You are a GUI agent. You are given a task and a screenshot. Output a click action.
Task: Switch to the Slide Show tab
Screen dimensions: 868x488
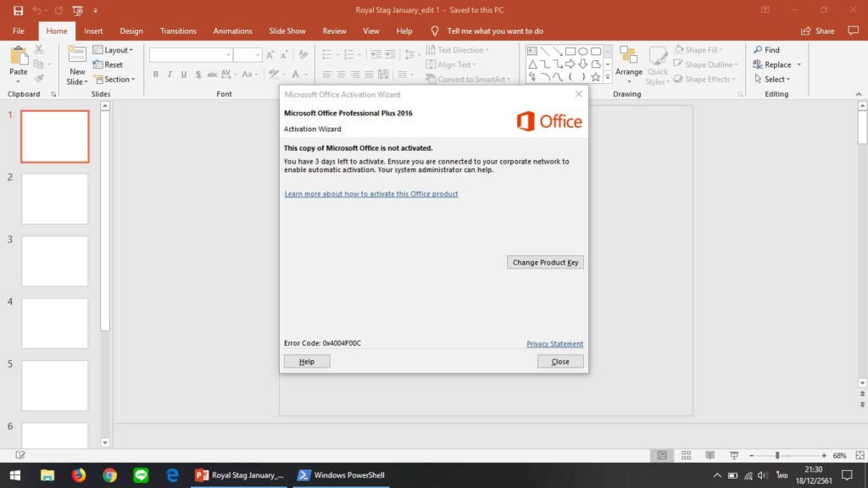[287, 31]
